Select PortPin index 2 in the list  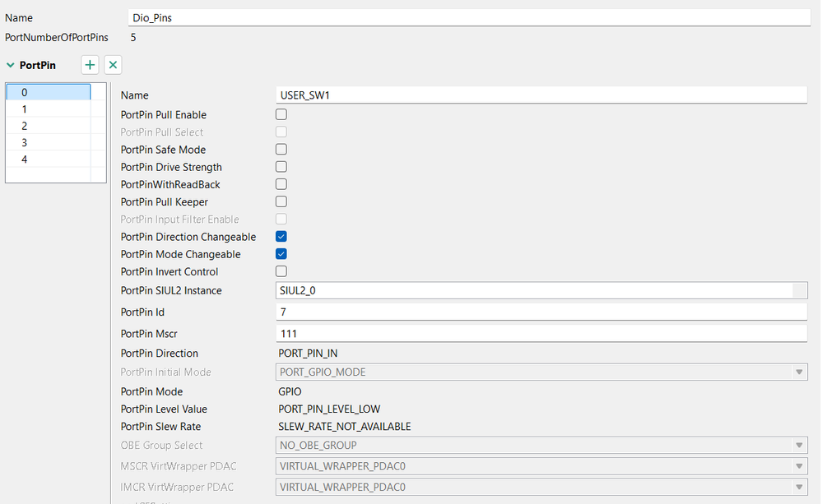tap(48, 126)
